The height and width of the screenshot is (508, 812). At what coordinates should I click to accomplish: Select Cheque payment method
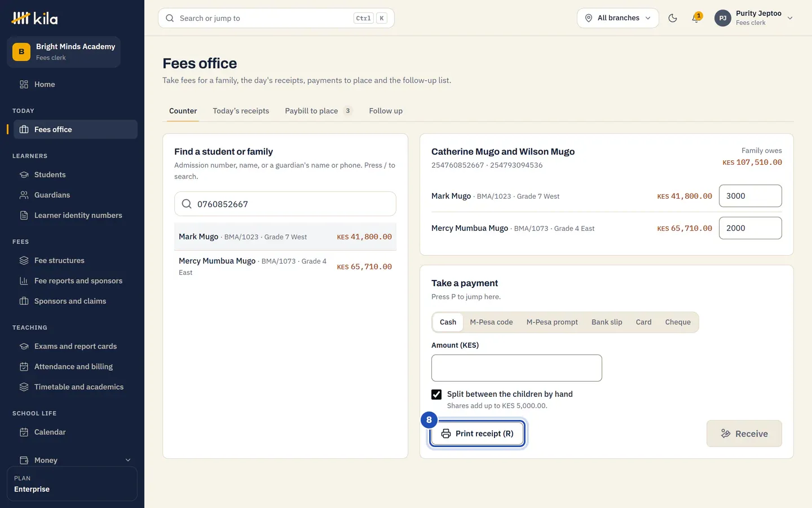pyautogui.click(x=678, y=322)
